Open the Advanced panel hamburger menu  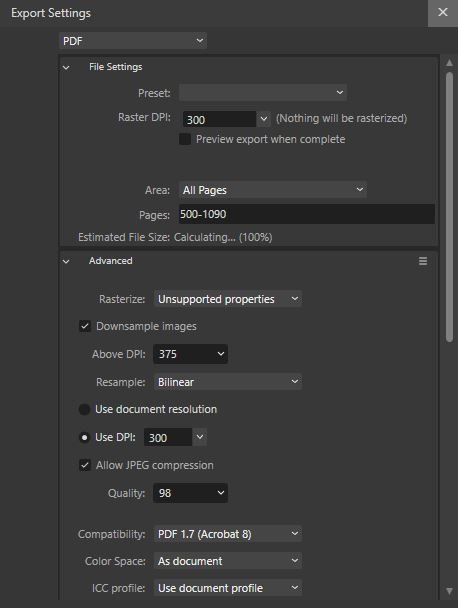[423, 261]
